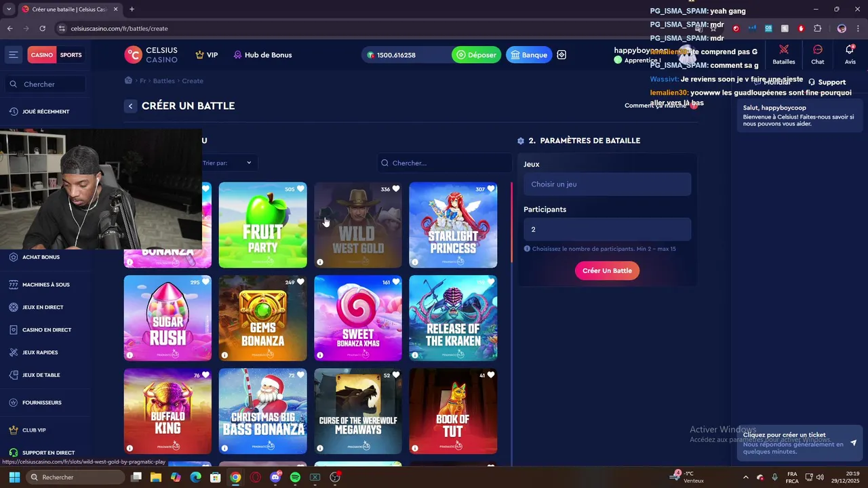This screenshot has height=488, width=868.
Task: Click the game list Chercher search field
Action: point(445,163)
